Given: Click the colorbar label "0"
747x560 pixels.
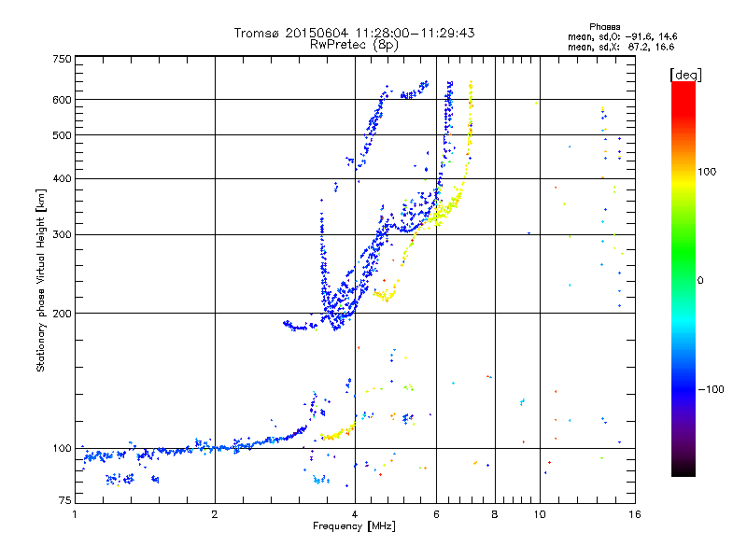Looking at the screenshot, I should 700,281.
